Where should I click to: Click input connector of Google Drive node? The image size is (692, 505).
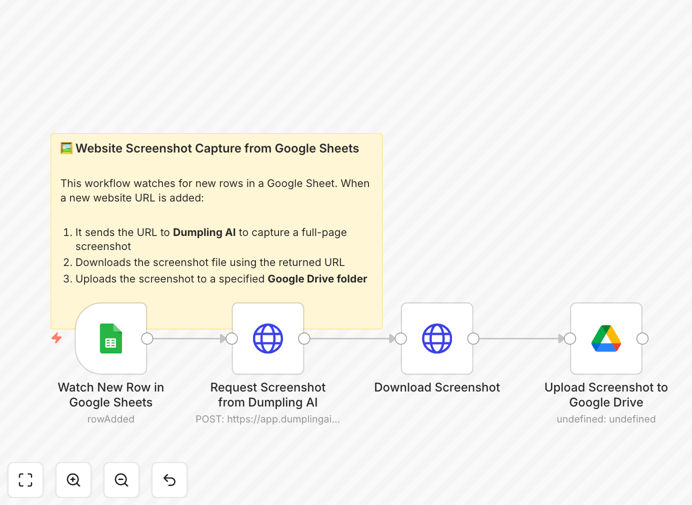570,339
